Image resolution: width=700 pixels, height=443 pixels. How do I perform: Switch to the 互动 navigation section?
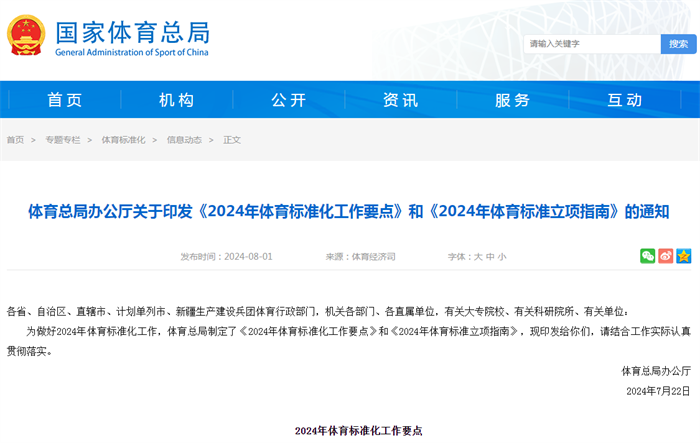pos(625,100)
